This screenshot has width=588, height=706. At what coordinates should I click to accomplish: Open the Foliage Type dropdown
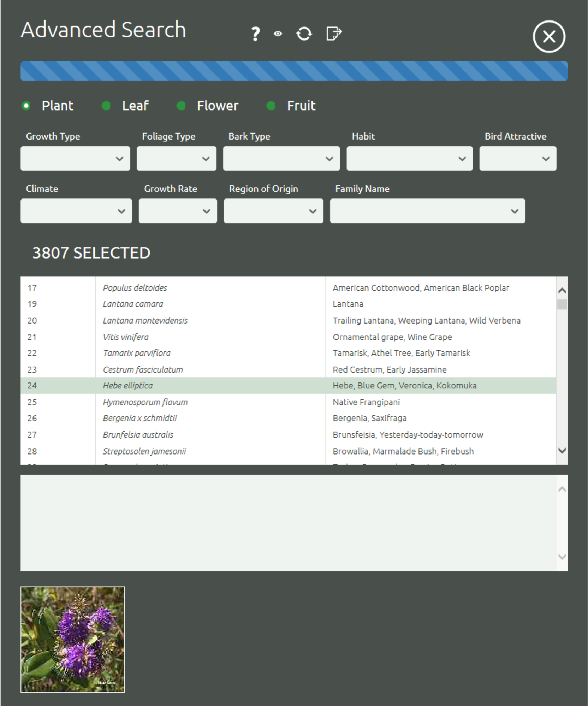click(x=177, y=159)
